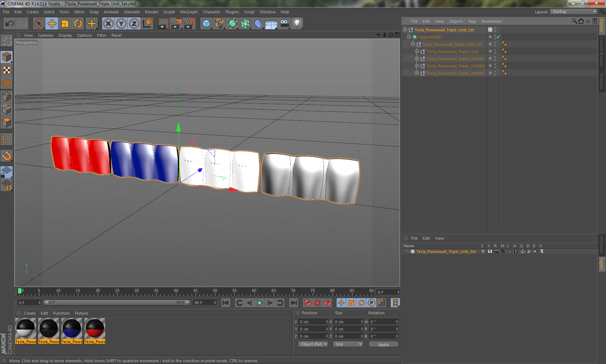The height and width of the screenshot is (364, 606).
Task: Toggle solo for Tesla_Powerwall_Triple_Unit_Set layer
Action: tap(483, 252)
